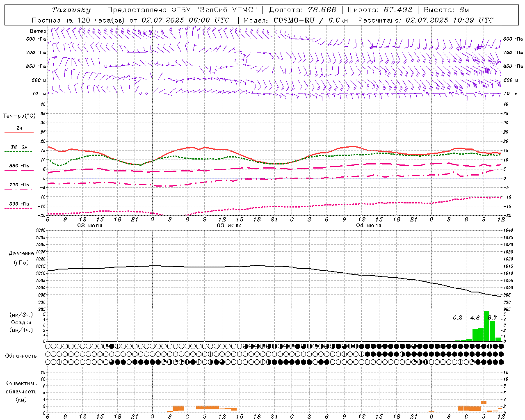Select the calculation time 02.07.2025 10:39 UTC
Image resolution: width=525 pixels, height=420 pixels.
(450, 20)
